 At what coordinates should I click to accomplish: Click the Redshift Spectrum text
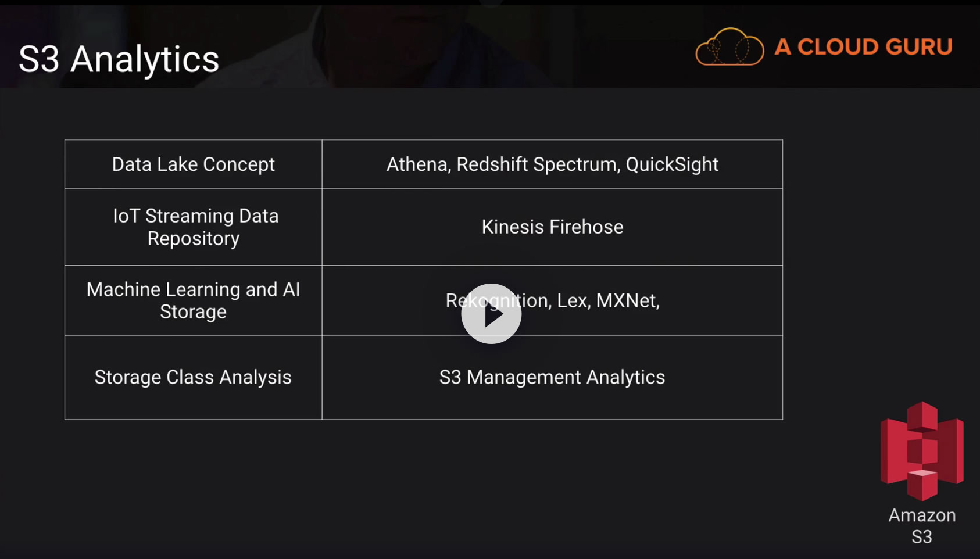pos(538,164)
